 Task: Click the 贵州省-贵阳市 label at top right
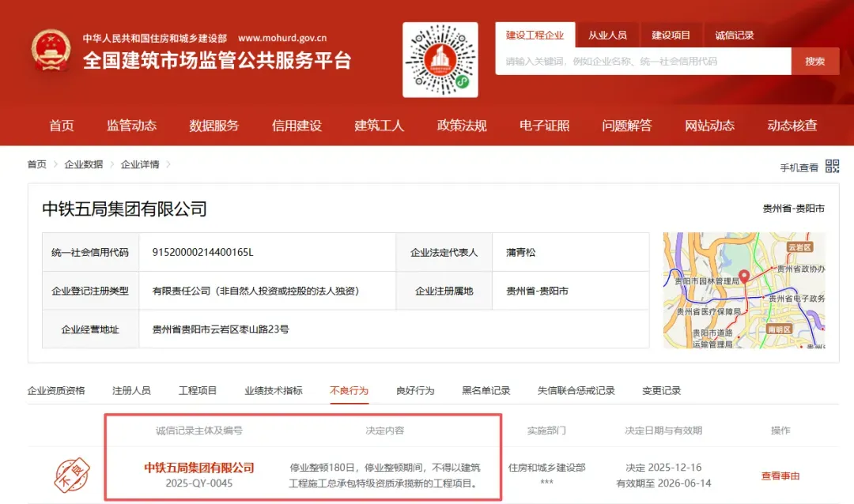(794, 209)
